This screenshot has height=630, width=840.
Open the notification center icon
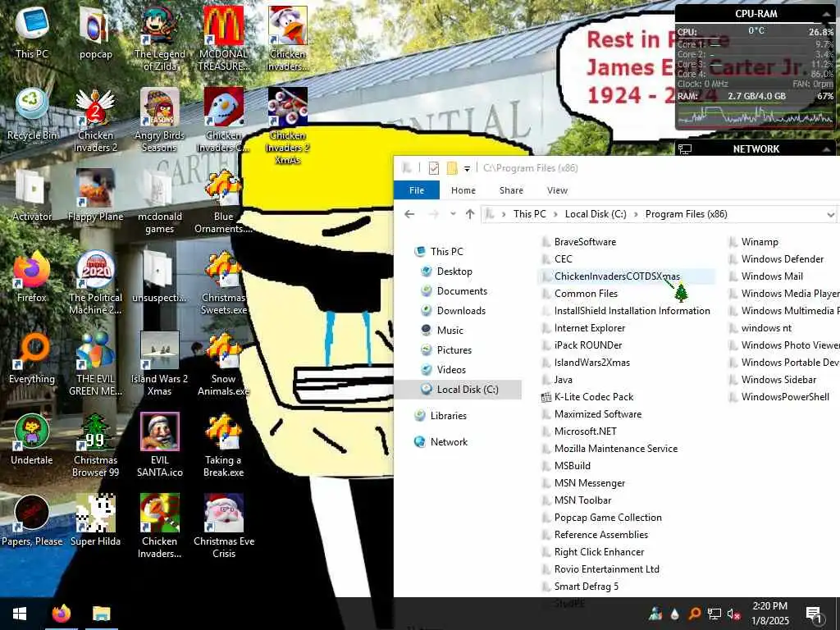pos(813,614)
